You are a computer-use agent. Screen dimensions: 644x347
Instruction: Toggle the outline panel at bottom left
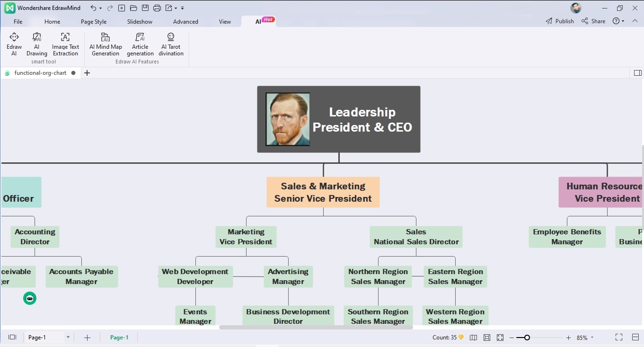[x=13, y=338]
